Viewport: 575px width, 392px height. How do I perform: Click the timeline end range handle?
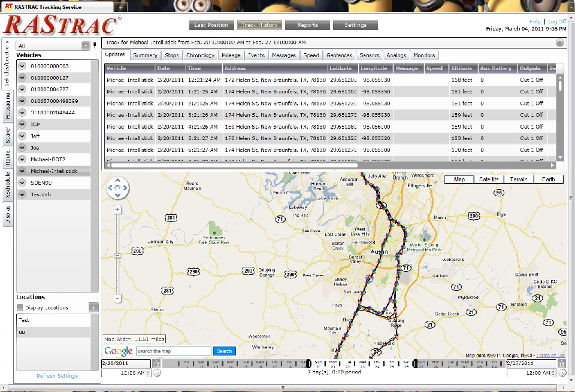coord(414,363)
